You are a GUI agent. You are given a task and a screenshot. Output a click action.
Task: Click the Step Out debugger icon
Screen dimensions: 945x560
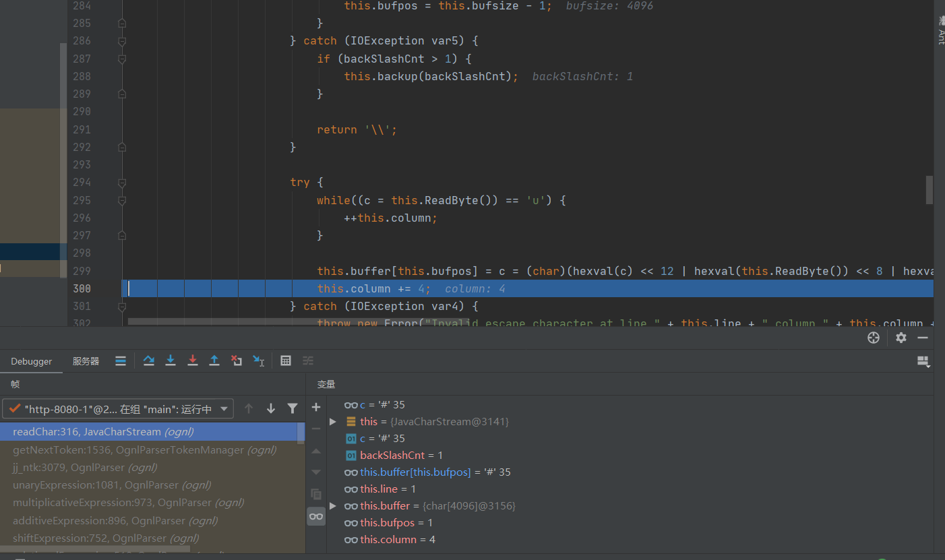point(214,361)
